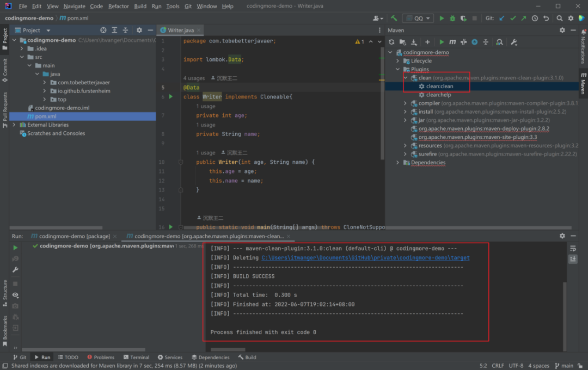Start debugging with the green bug icon
Screen dimensions: 588x370
pos(452,18)
